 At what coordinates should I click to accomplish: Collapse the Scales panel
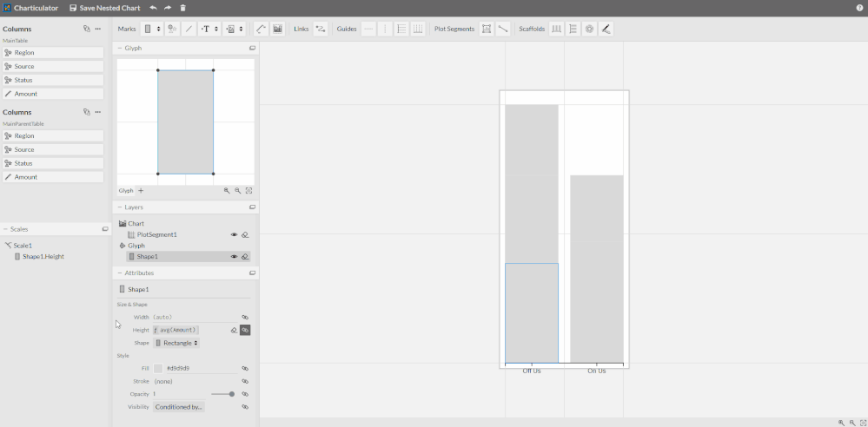5,229
